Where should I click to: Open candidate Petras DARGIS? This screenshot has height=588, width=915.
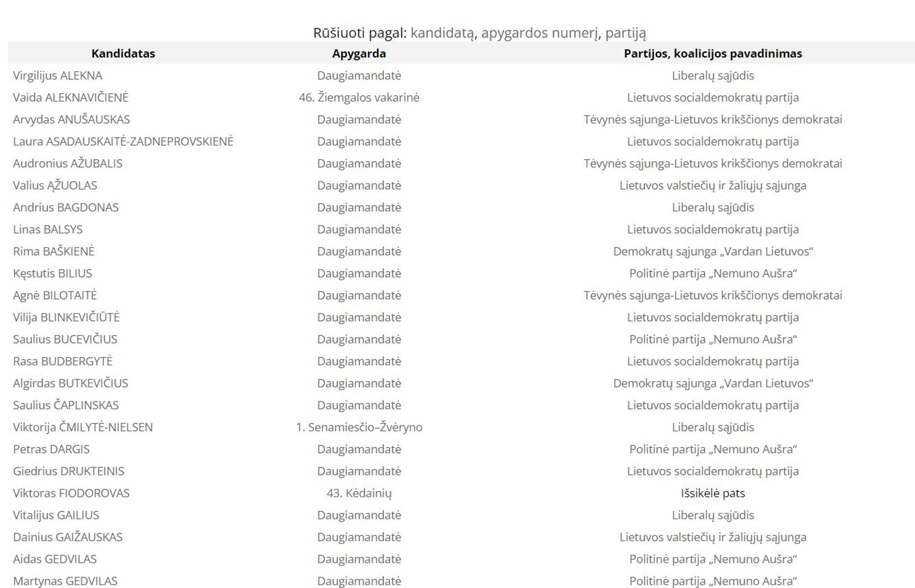(51, 449)
